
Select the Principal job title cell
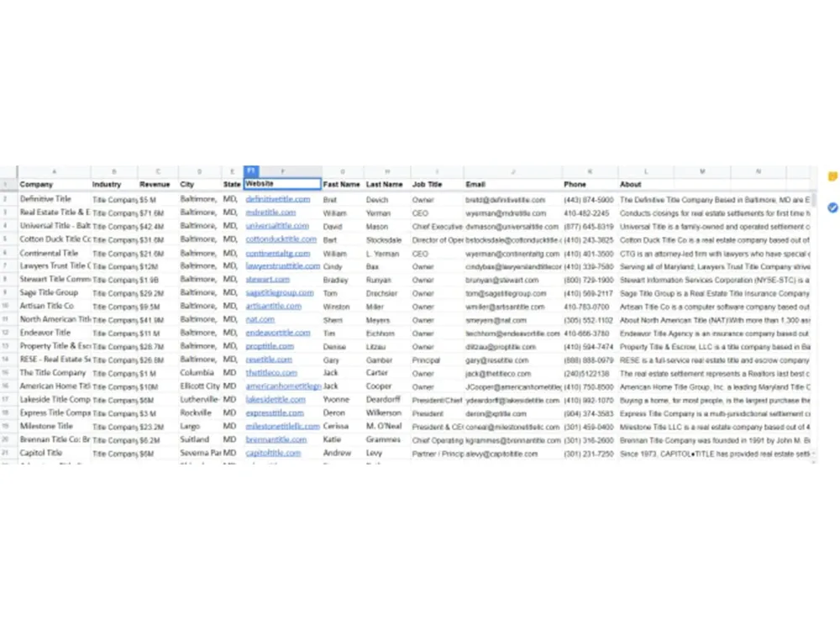(437, 360)
